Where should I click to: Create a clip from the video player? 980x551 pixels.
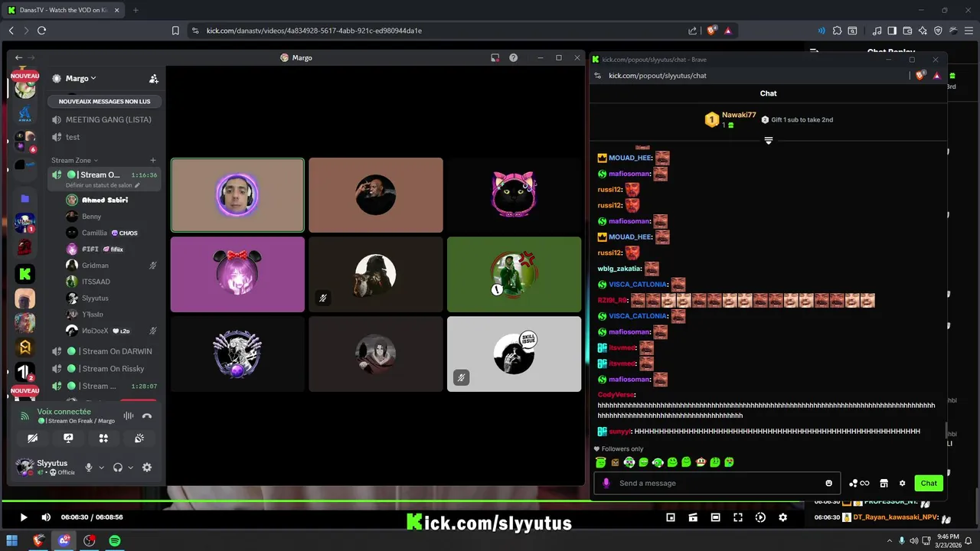[693, 517]
